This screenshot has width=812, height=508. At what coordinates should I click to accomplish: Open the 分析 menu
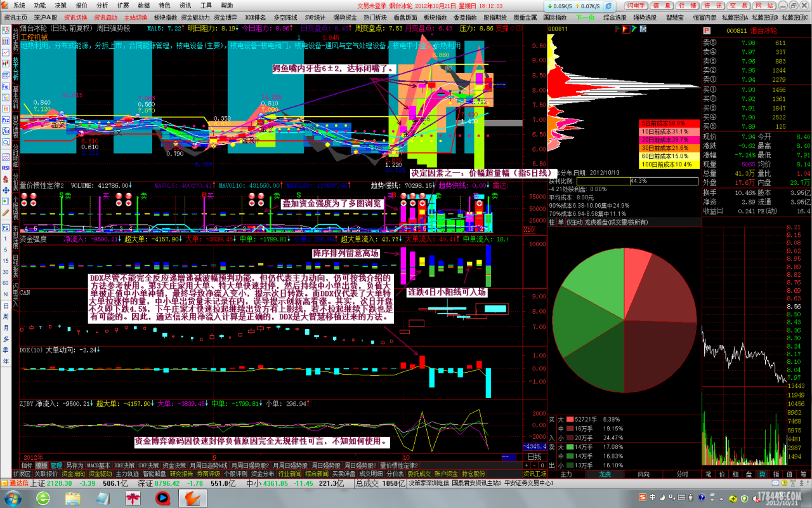(102, 5)
